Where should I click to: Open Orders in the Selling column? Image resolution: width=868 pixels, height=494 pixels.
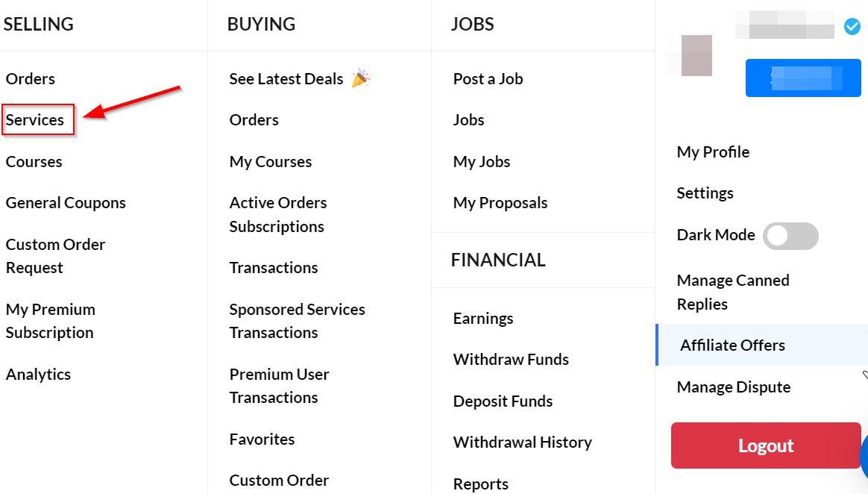click(31, 78)
